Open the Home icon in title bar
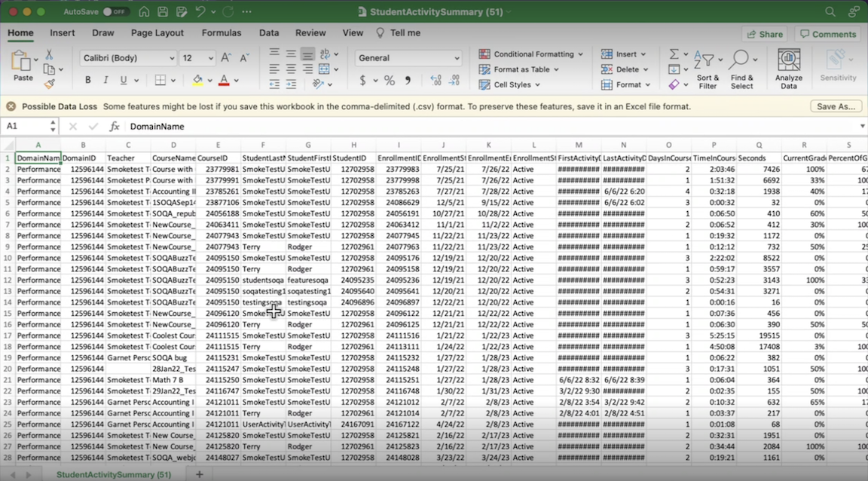This screenshot has width=868, height=481. (144, 11)
